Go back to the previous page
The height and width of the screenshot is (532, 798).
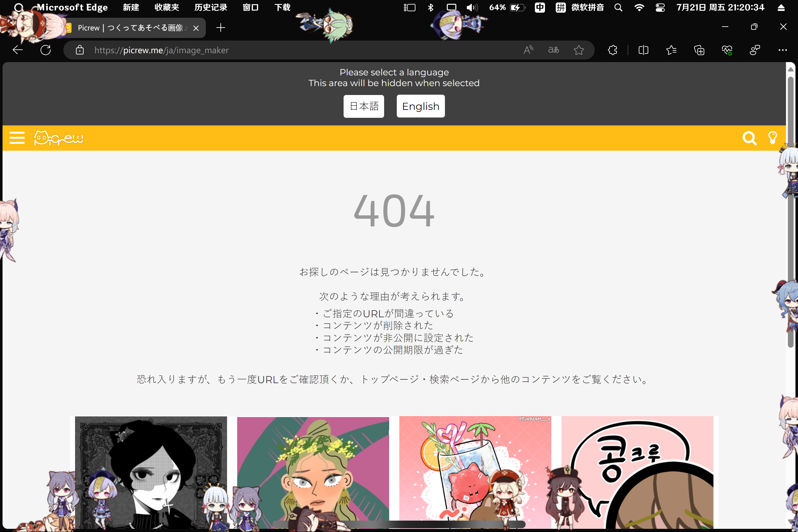pos(18,50)
